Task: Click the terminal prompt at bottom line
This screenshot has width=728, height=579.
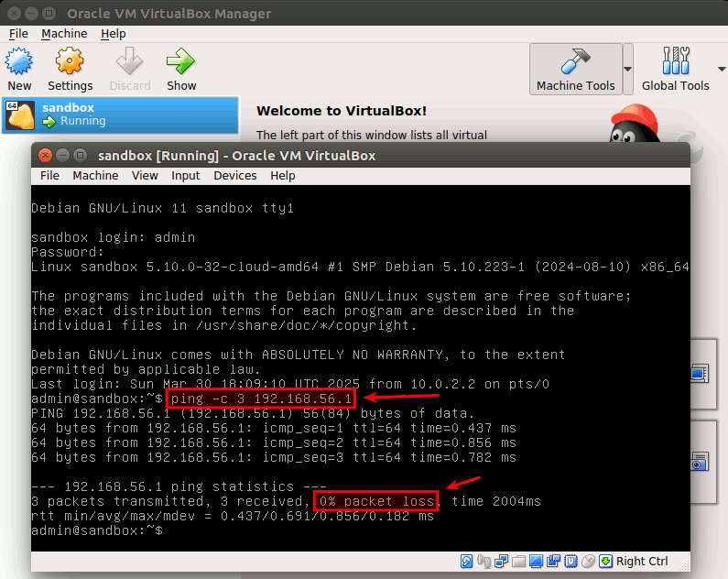Action: 97,530
